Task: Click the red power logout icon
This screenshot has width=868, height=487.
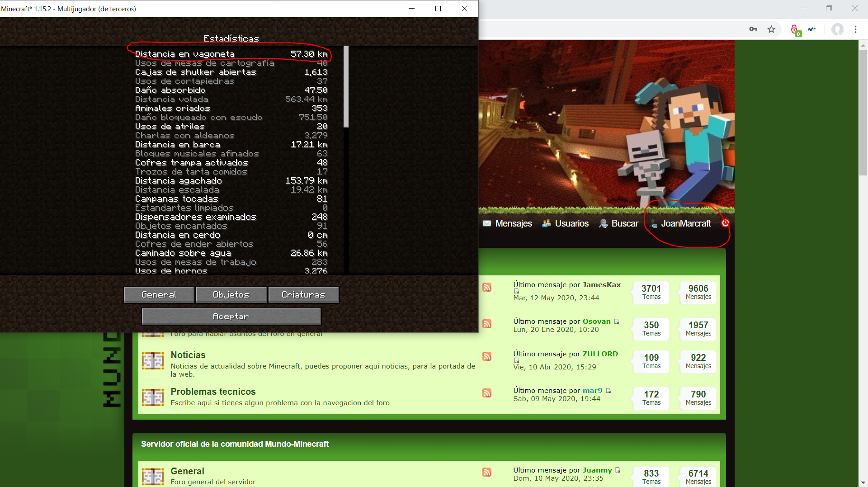Action: click(725, 223)
